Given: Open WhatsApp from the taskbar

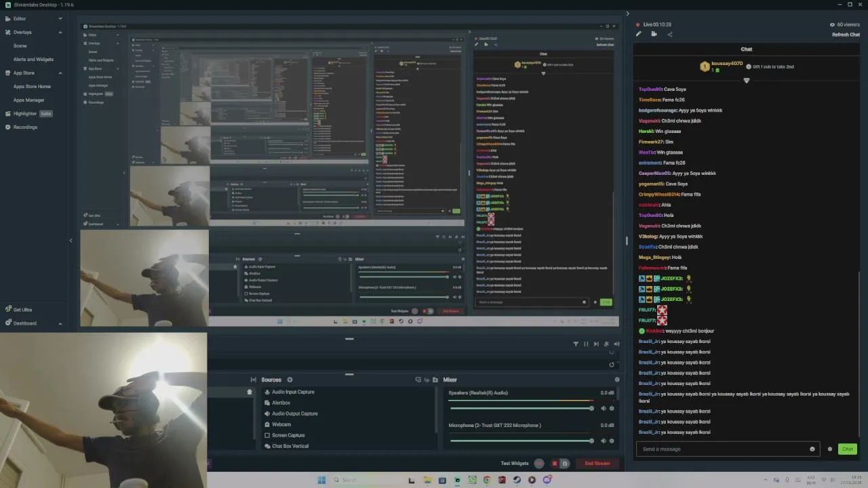Looking at the screenshot, I should 472,480.
